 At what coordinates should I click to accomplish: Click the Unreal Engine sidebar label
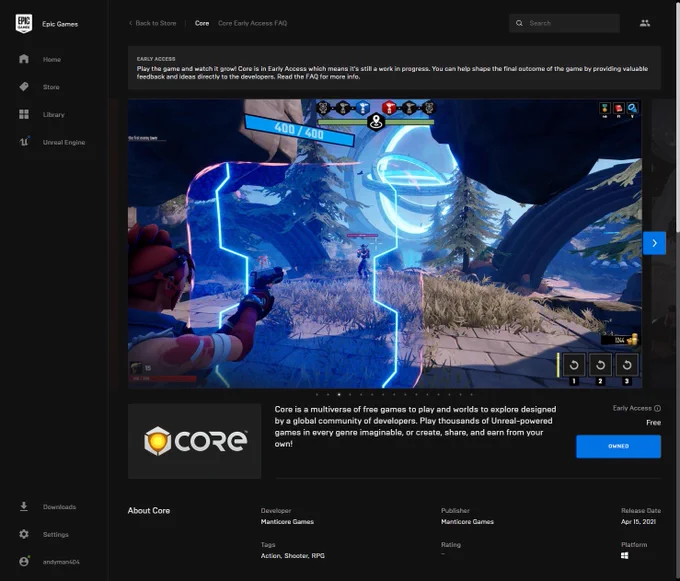[64, 142]
